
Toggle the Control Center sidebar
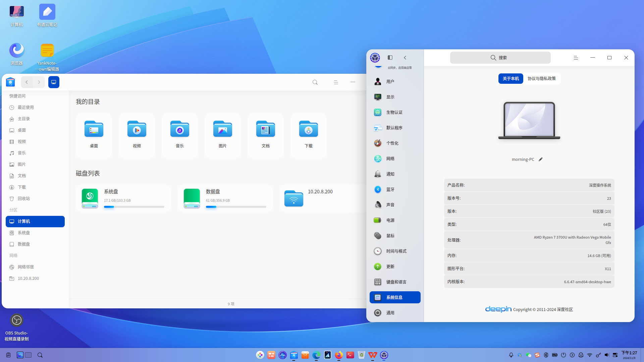(390, 58)
